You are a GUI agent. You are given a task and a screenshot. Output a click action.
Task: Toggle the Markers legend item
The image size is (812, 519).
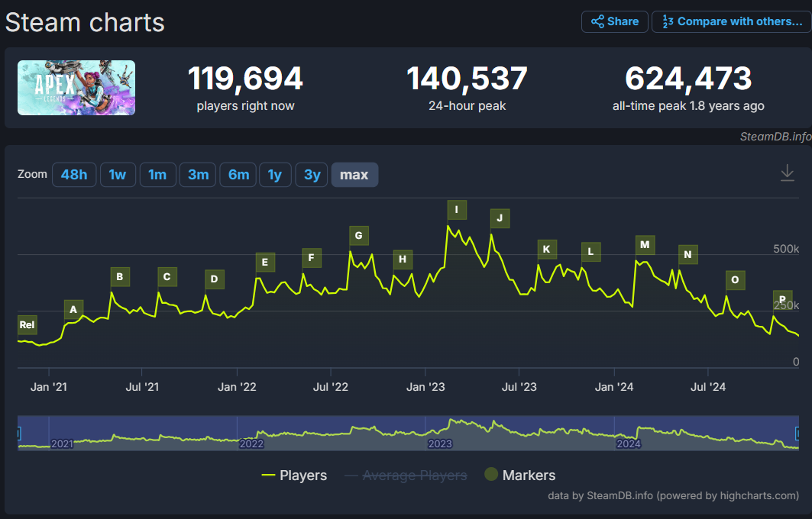tap(520, 475)
